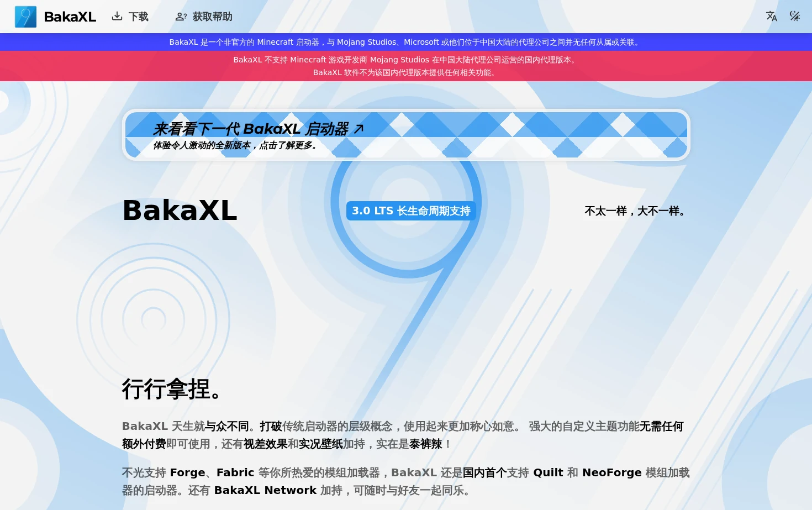This screenshot has height=510, width=812.
Task: Click the arrow icon on banner title
Action: tap(358, 129)
